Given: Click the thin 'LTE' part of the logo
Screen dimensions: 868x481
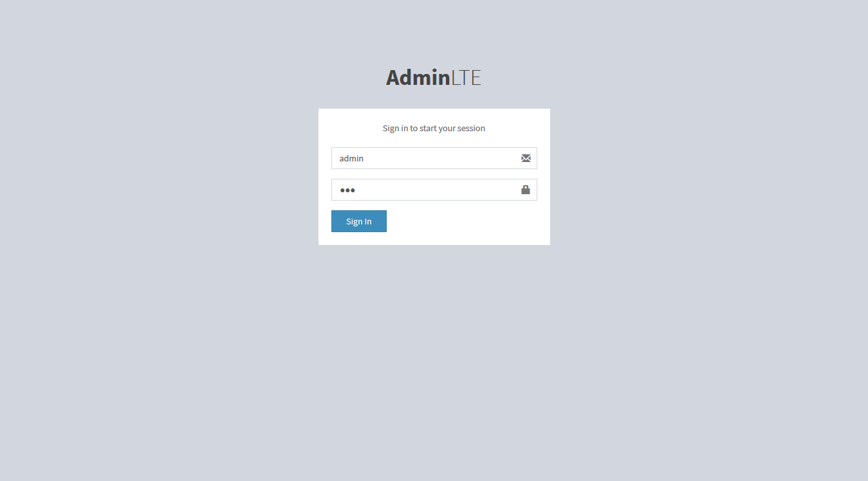Looking at the screenshot, I should (x=466, y=77).
